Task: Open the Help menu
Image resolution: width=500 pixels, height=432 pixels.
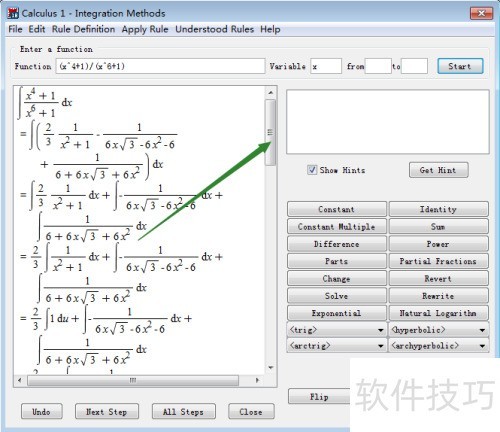Action: coord(270,29)
